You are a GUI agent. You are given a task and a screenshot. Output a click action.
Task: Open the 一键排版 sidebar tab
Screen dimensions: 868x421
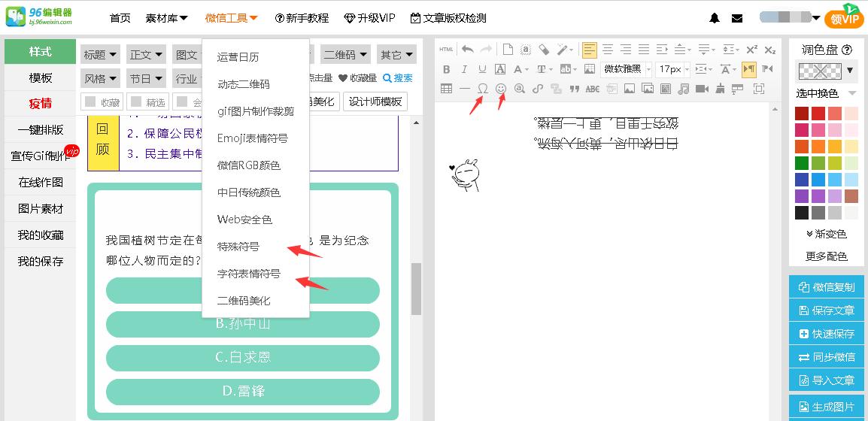click(41, 130)
